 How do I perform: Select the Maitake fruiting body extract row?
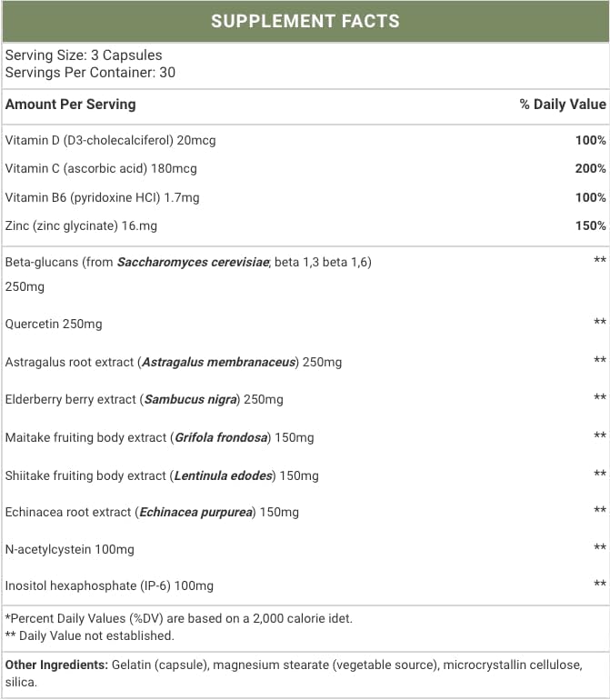[x=305, y=437]
